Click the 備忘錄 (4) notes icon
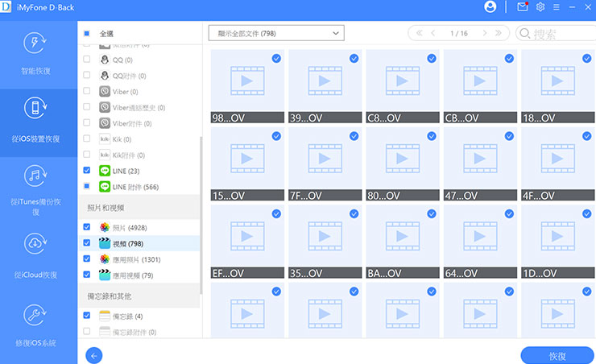This screenshot has height=364, width=596. tap(105, 316)
